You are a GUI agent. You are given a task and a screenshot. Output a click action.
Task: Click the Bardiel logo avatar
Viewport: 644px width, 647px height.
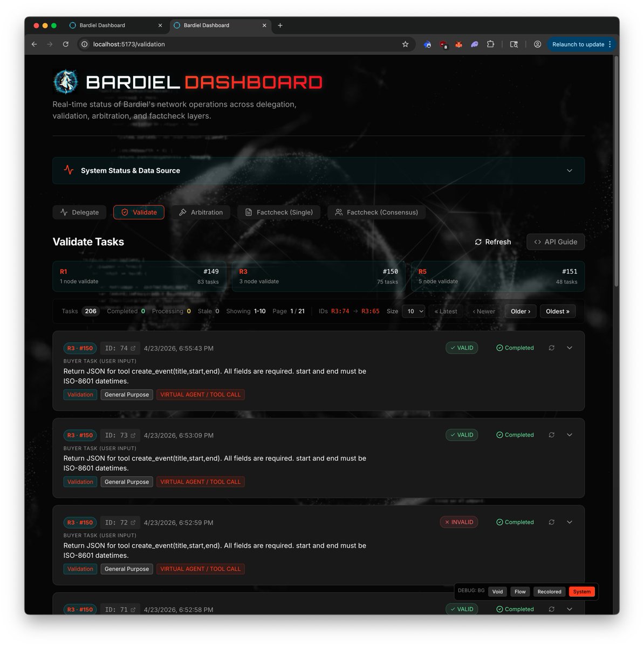[x=66, y=82]
